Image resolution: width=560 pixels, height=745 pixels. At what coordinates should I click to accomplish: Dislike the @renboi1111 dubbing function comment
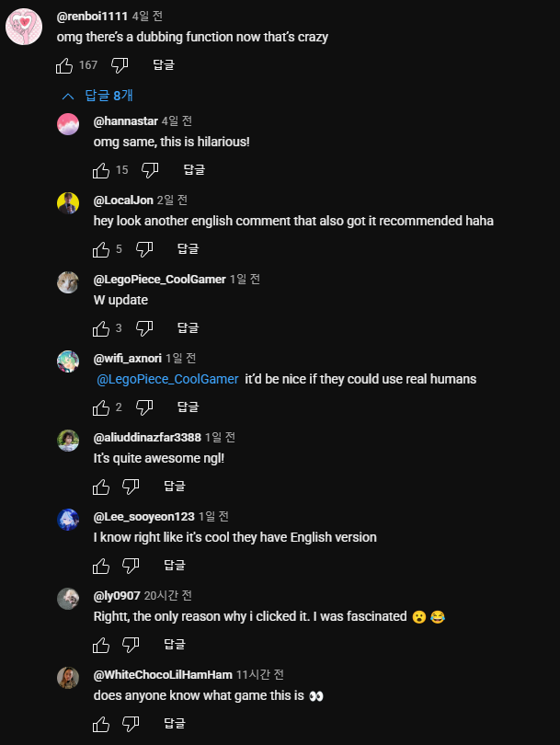(120, 65)
